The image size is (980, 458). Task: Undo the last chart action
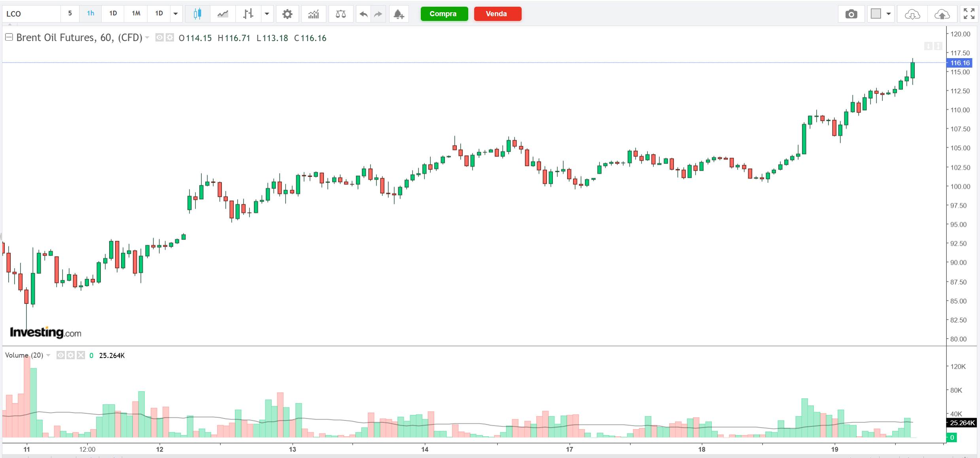pyautogui.click(x=363, y=14)
